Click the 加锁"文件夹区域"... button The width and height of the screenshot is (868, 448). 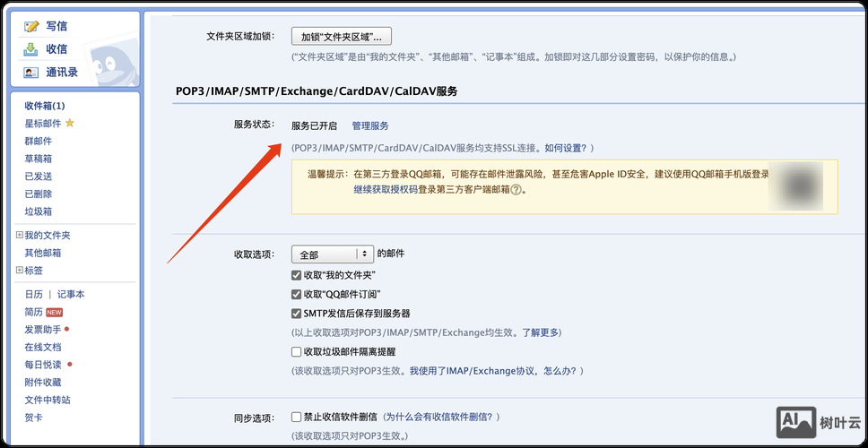[x=342, y=37]
